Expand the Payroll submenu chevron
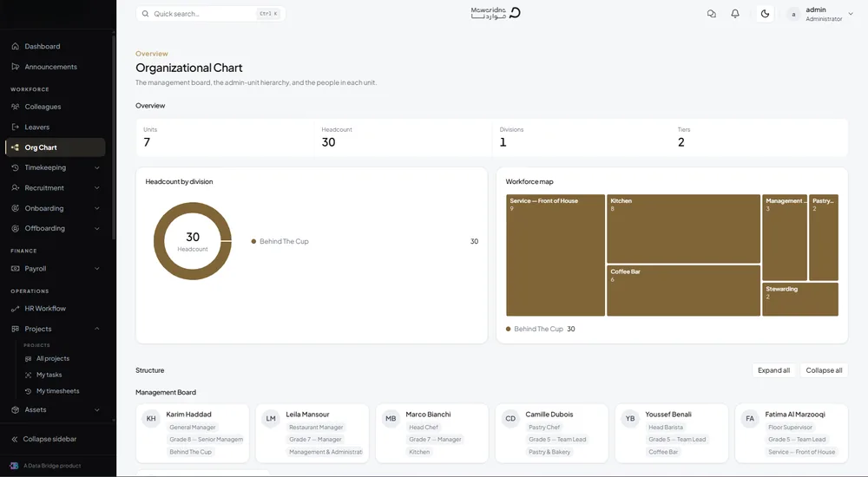This screenshot has width=868, height=477. (x=97, y=269)
